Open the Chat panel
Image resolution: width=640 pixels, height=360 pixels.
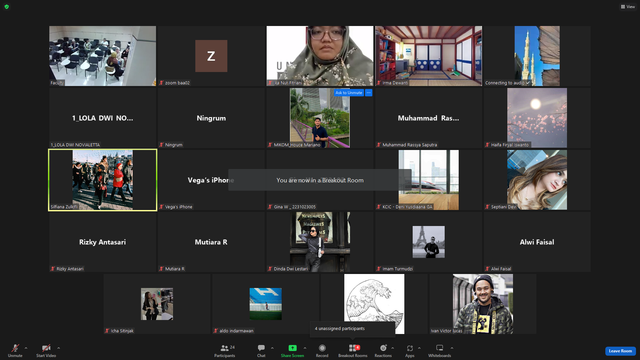(261, 350)
